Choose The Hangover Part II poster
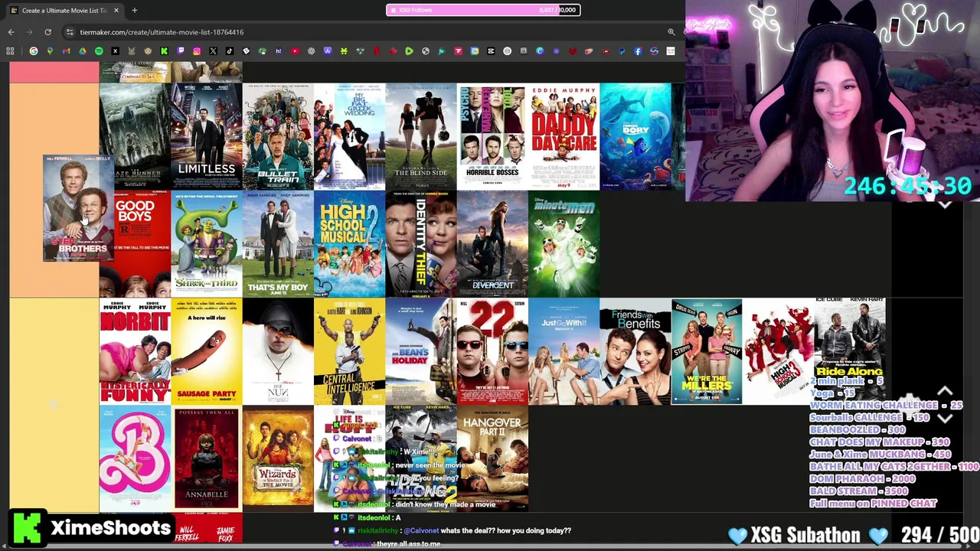The width and height of the screenshot is (980, 551). point(492,458)
